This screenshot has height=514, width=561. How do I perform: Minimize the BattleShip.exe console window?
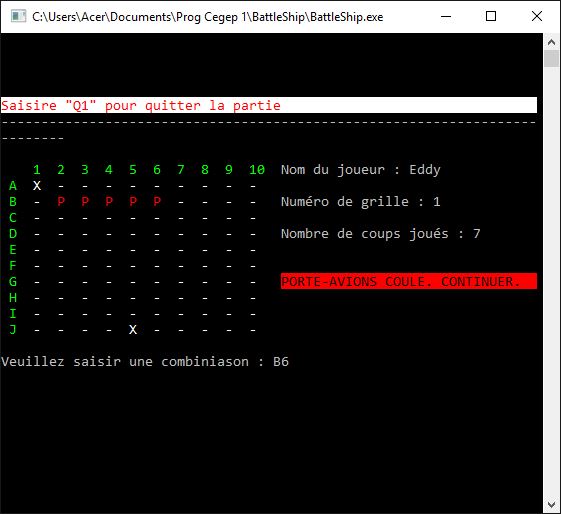(446, 16)
